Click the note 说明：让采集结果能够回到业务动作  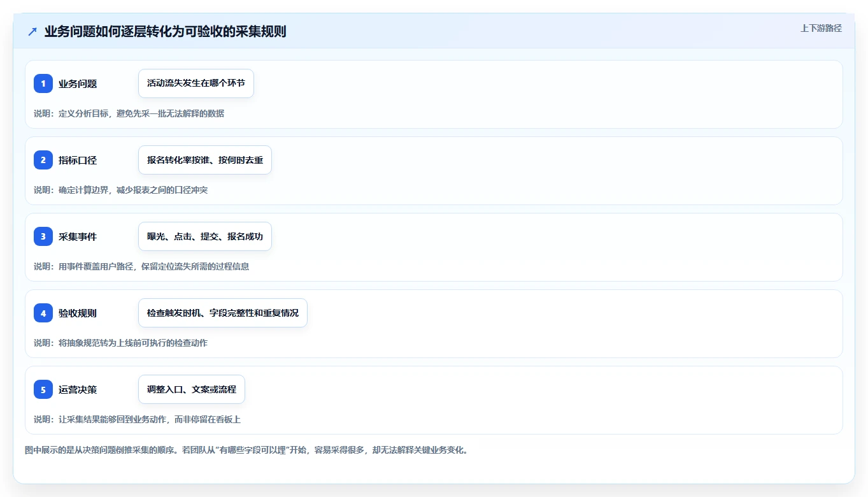138,419
